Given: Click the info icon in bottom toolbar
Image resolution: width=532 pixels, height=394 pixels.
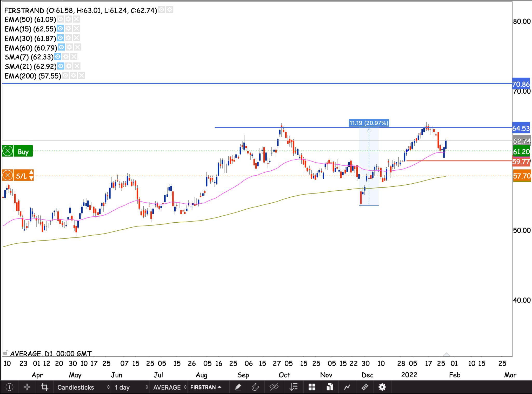Looking at the screenshot, I should [9, 387].
